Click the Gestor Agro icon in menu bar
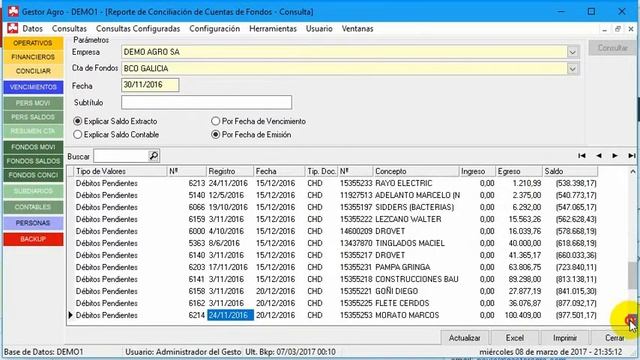640x360 pixels. 13,29
